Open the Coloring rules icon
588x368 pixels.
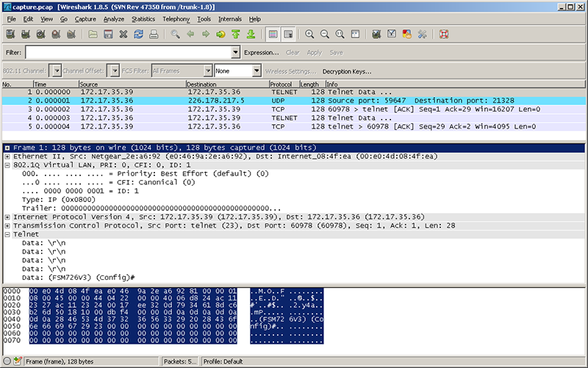(407, 35)
